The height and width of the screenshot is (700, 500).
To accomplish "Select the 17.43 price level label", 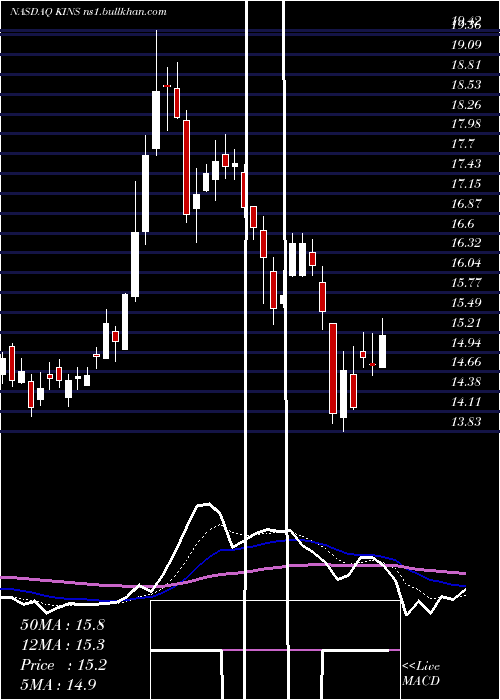I will (x=466, y=164).
